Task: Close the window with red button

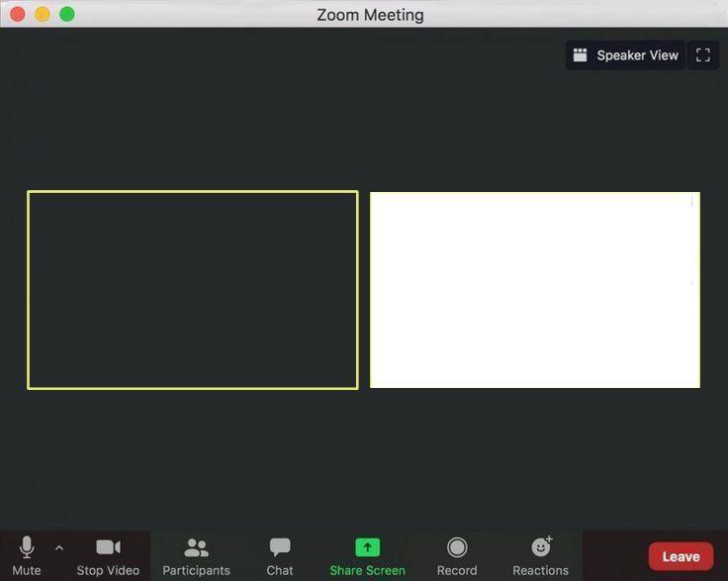Action: 17,14
